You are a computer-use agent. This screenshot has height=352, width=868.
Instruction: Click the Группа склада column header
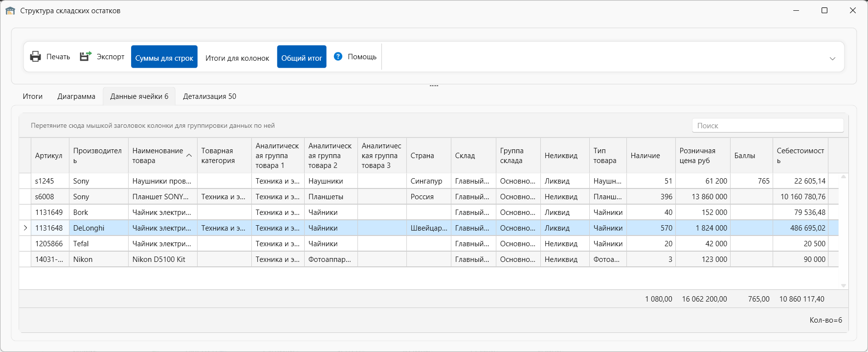(518, 156)
